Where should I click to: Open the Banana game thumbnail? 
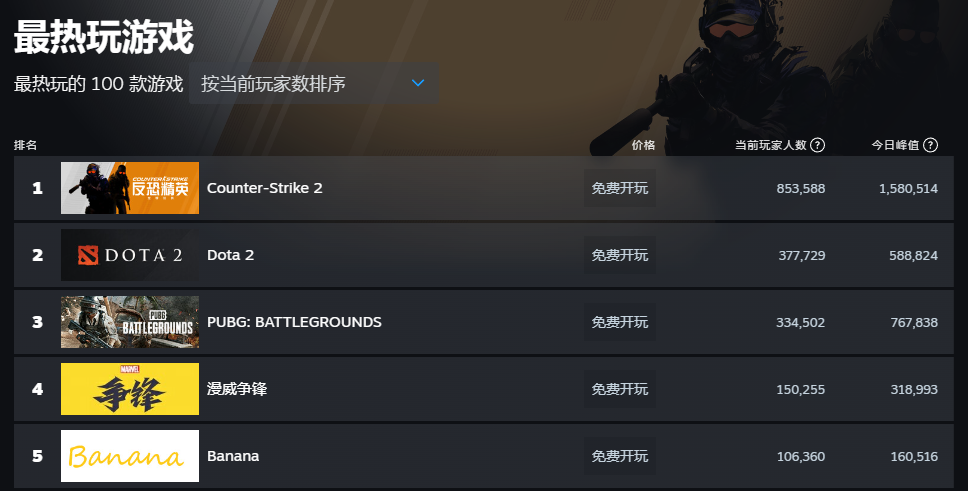(x=130, y=456)
